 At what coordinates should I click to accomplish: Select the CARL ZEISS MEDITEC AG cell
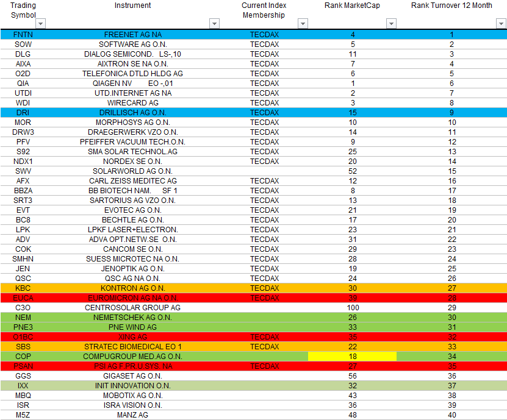click(133, 181)
